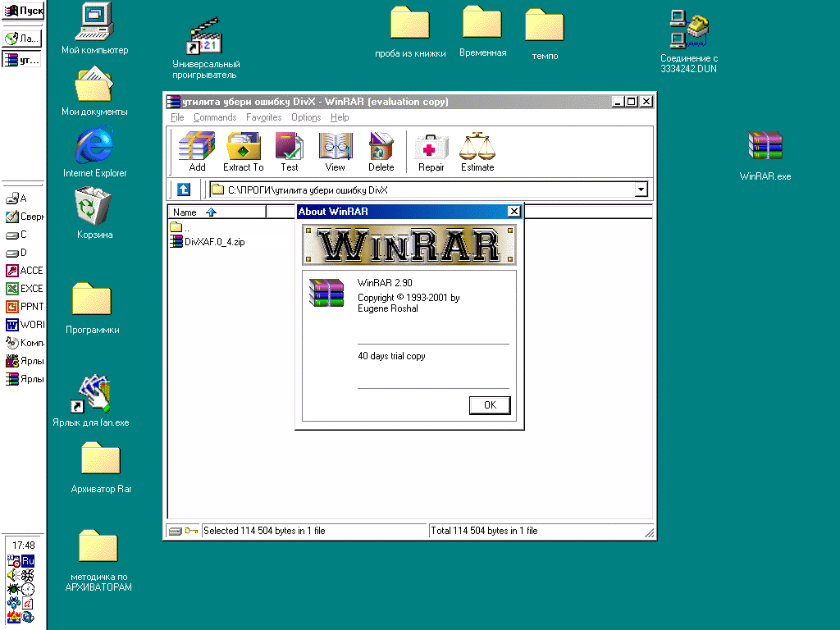This screenshot has width=840, height=630.
Task: Click the Ru keyboard language indicator
Action: (28, 561)
